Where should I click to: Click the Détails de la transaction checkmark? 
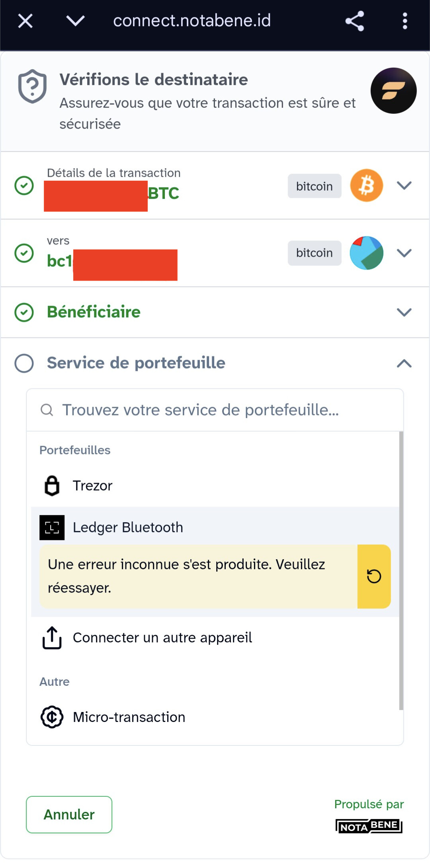tap(24, 185)
